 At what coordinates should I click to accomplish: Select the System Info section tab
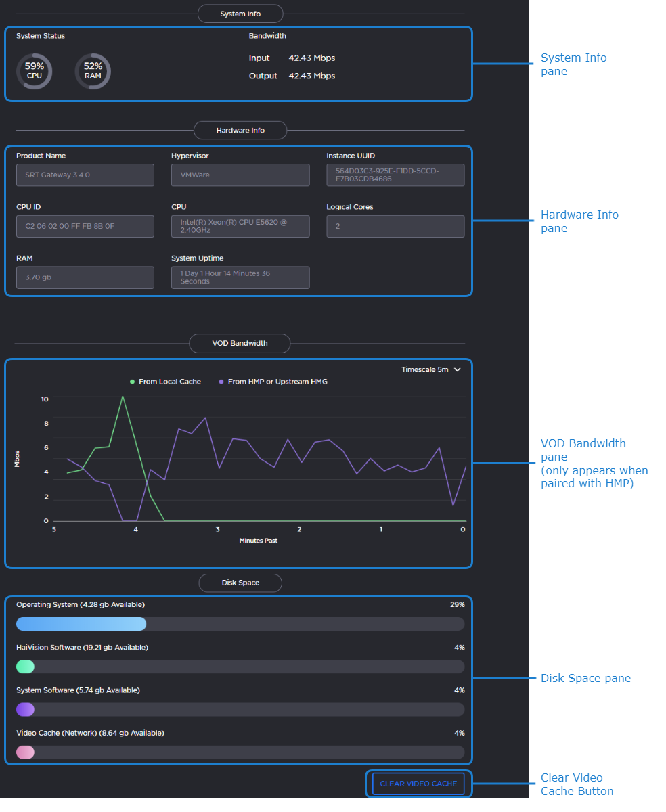[x=240, y=13]
